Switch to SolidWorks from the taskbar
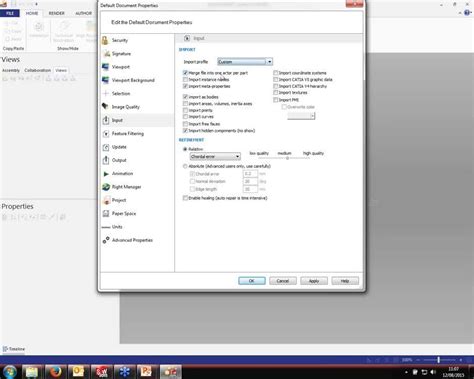 [101, 372]
